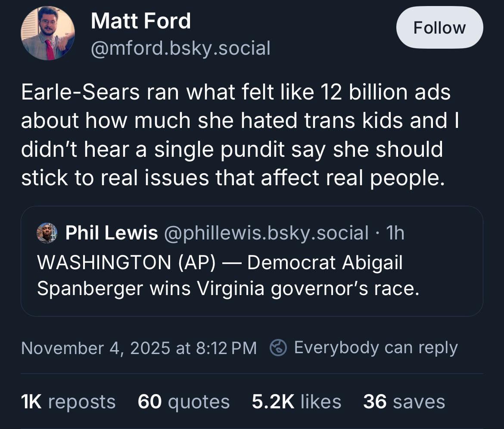504x429 pixels.
Task: Click the @phillewis.bsky.social handle
Action: pyautogui.click(x=266, y=233)
